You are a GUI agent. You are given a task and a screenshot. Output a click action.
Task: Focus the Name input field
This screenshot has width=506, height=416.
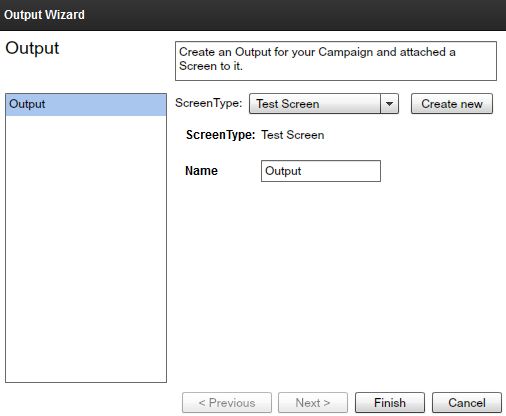321,171
